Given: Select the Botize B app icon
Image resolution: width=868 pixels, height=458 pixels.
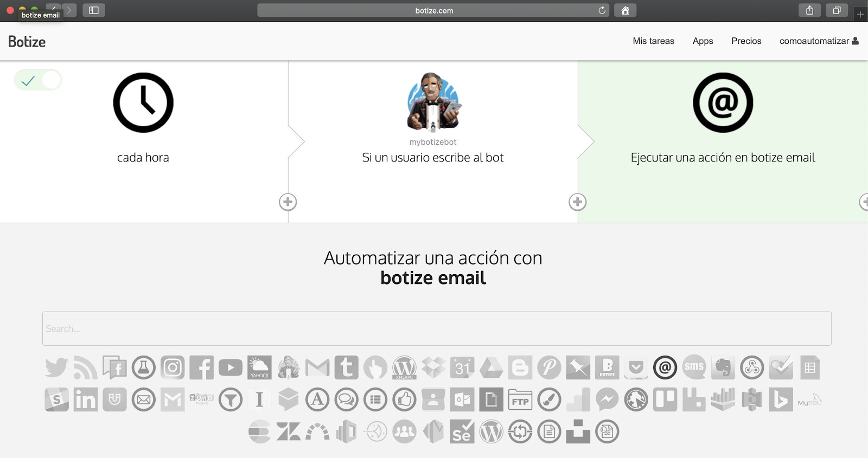Looking at the screenshot, I should click(607, 367).
